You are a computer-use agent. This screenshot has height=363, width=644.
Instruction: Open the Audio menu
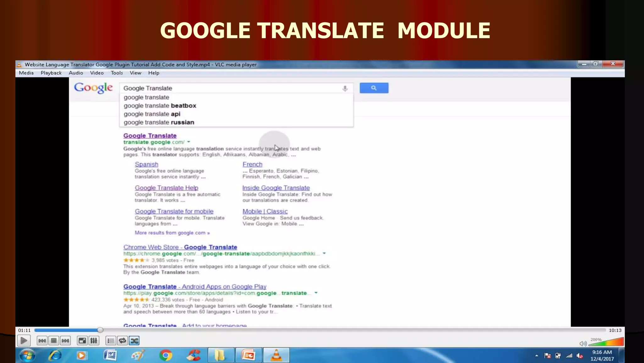pos(76,73)
